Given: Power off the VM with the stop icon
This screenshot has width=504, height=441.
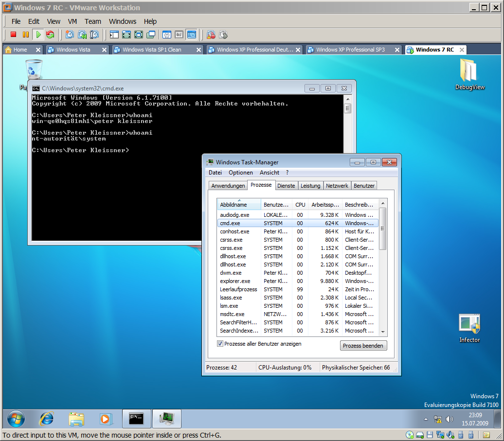Looking at the screenshot, I should (x=14, y=35).
